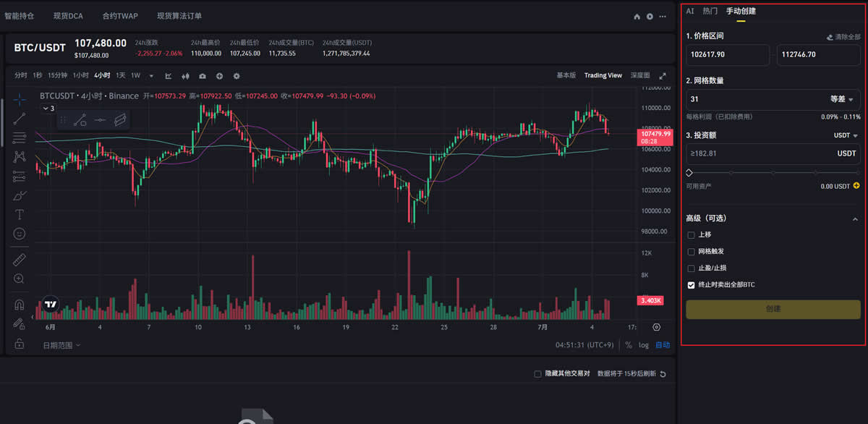Image resolution: width=868 pixels, height=424 pixels.
Task: Enable the 上移 checkbox
Action: pos(691,235)
